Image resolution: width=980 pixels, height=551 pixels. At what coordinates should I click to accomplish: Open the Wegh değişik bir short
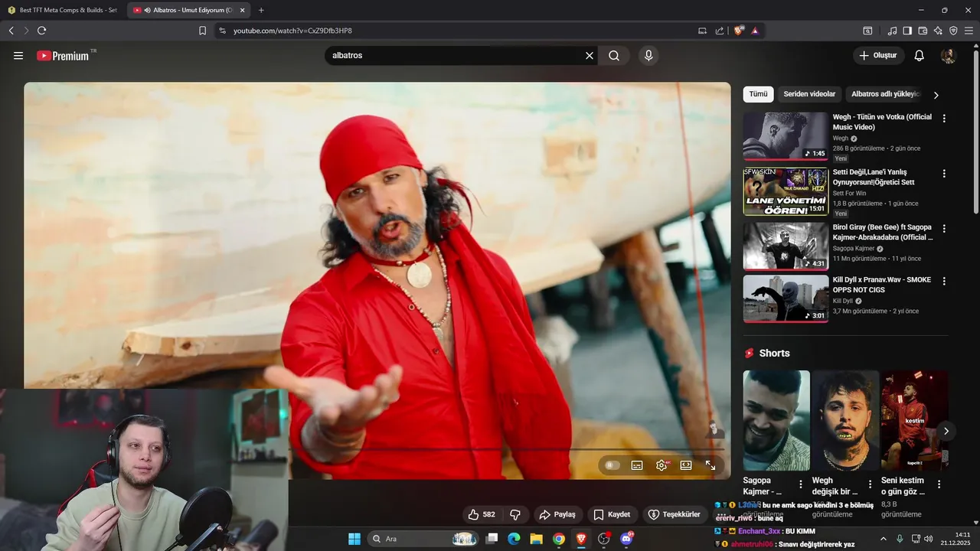(846, 420)
